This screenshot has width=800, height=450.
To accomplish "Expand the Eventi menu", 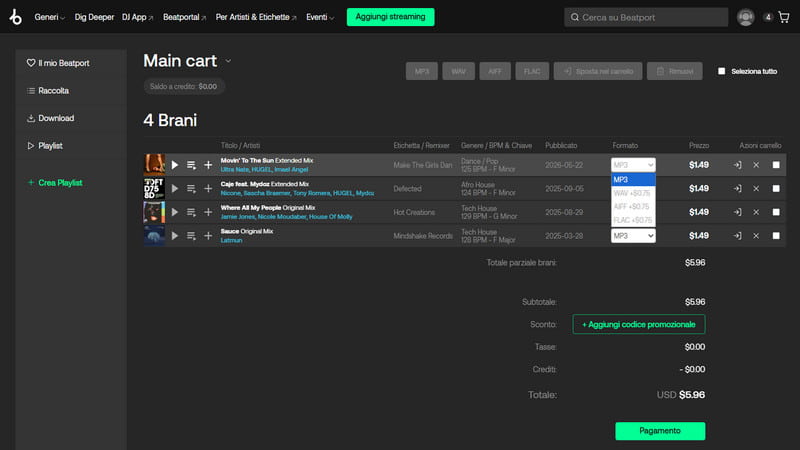I will click(320, 17).
